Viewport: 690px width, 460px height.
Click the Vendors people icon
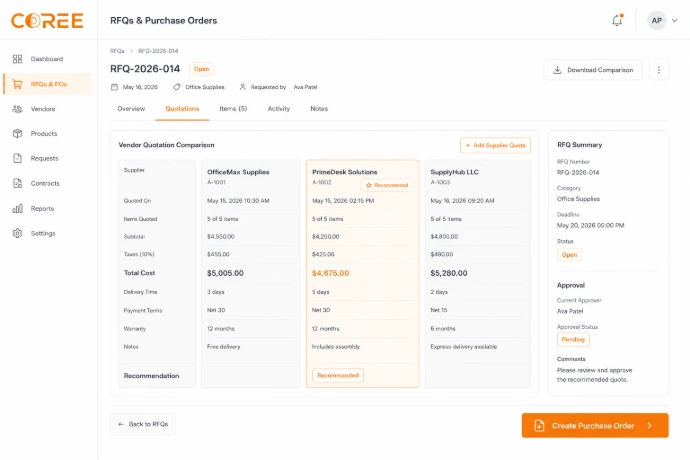tap(17, 109)
